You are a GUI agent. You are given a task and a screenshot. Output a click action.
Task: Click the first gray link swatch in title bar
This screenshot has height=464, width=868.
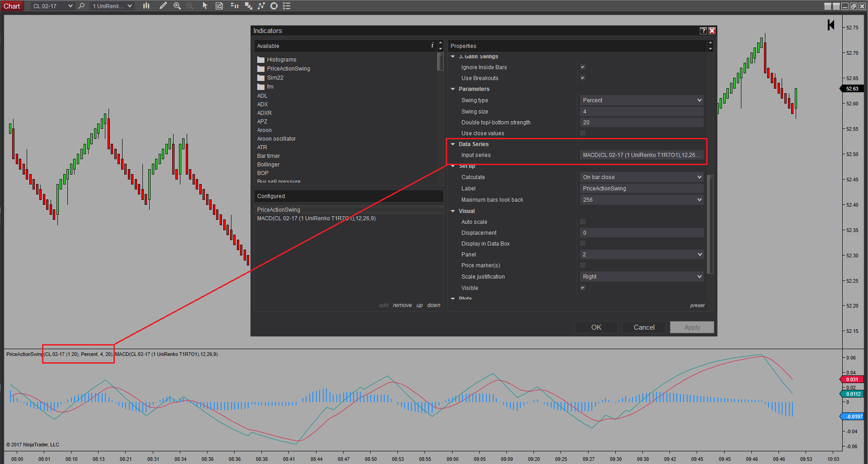point(828,6)
